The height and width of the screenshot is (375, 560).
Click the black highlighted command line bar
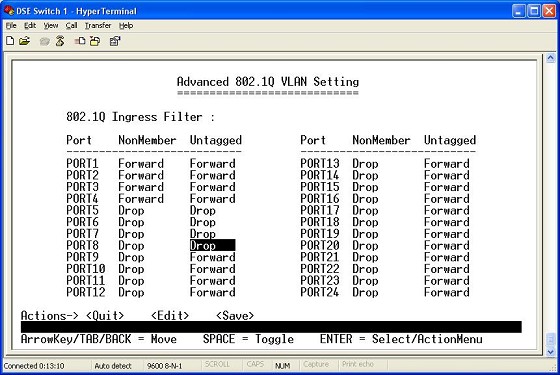[x=271, y=327]
